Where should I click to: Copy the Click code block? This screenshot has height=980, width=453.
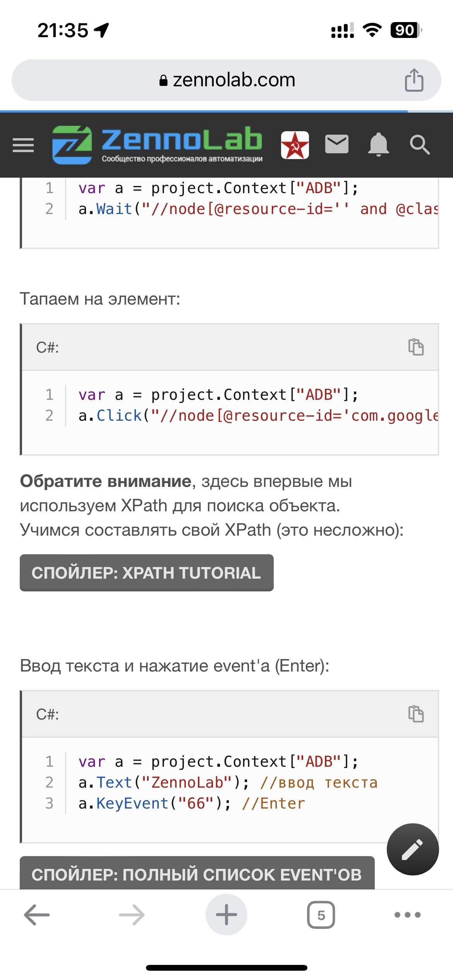(x=416, y=347)
